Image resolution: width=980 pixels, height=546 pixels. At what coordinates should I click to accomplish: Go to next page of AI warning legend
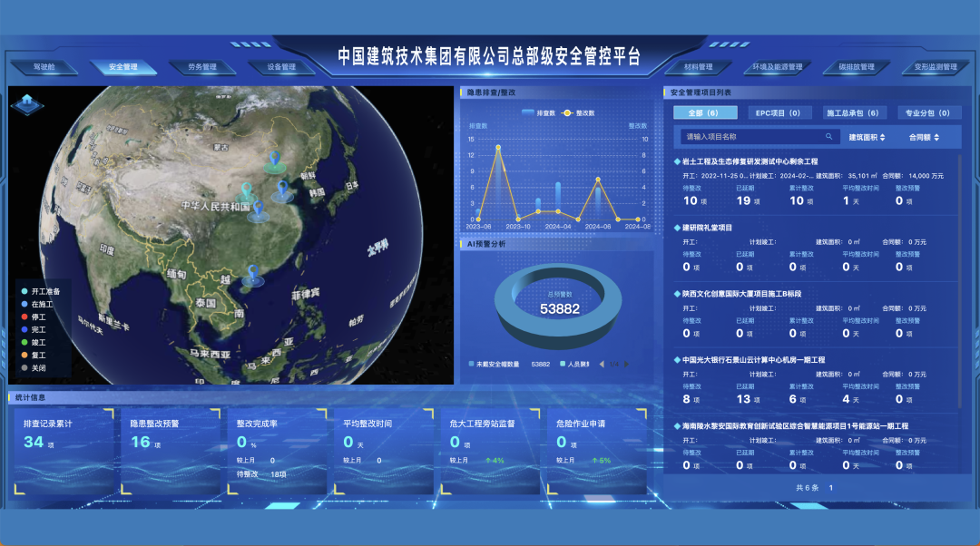(626, 364)
